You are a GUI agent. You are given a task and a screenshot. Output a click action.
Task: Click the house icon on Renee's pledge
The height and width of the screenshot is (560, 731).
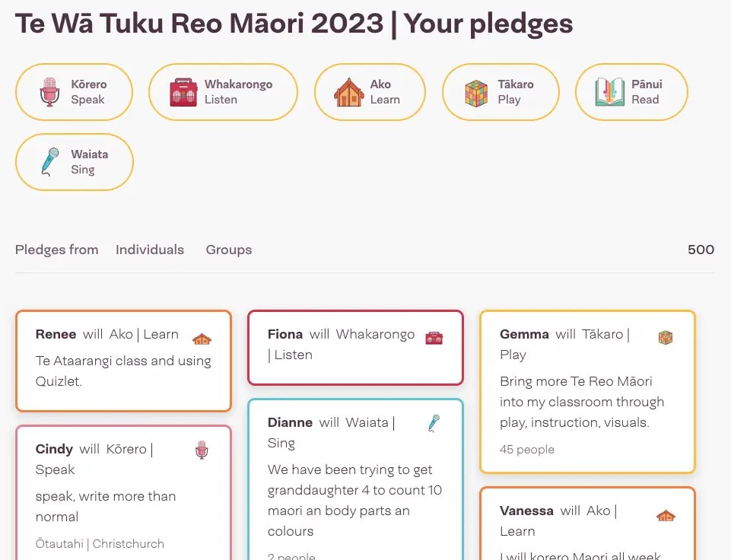202,339
